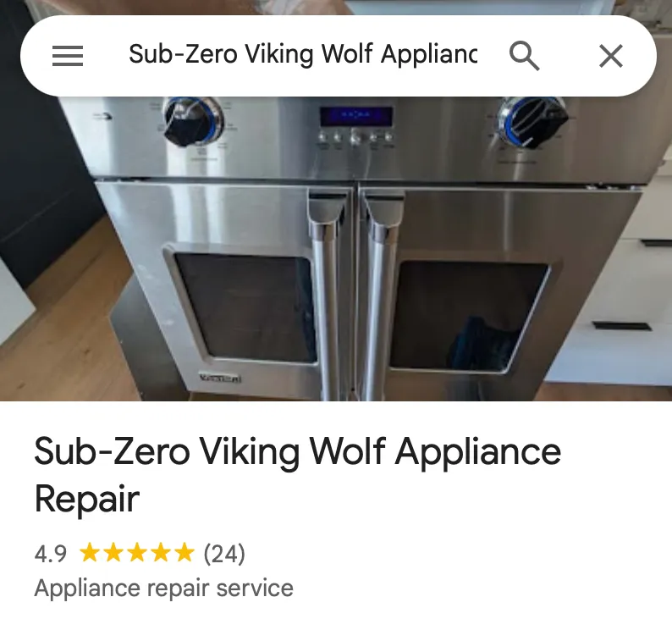Click the word 'Repair' in the heading
Image resolution: width=672 pixels, height=630 pixels.
pyautogui.click(x=87, y=499)
